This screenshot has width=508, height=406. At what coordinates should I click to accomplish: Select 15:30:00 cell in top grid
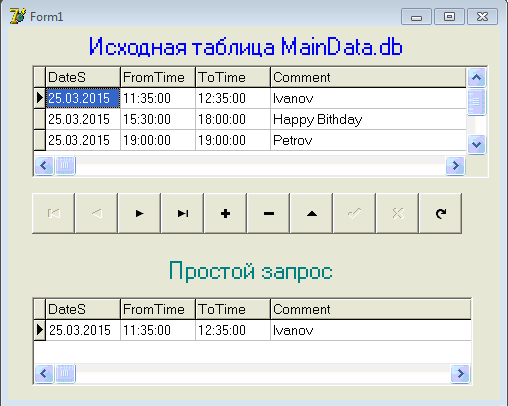pos(158,119)
